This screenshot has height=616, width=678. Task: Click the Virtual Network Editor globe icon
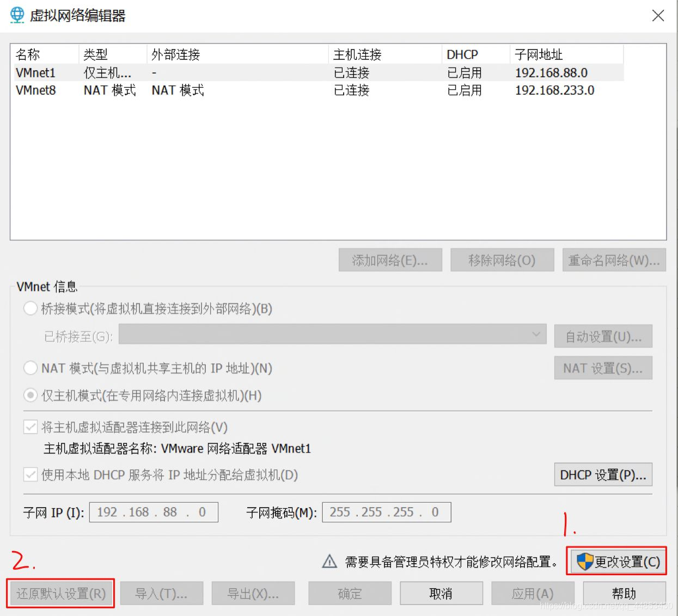[x=17, y=15]
